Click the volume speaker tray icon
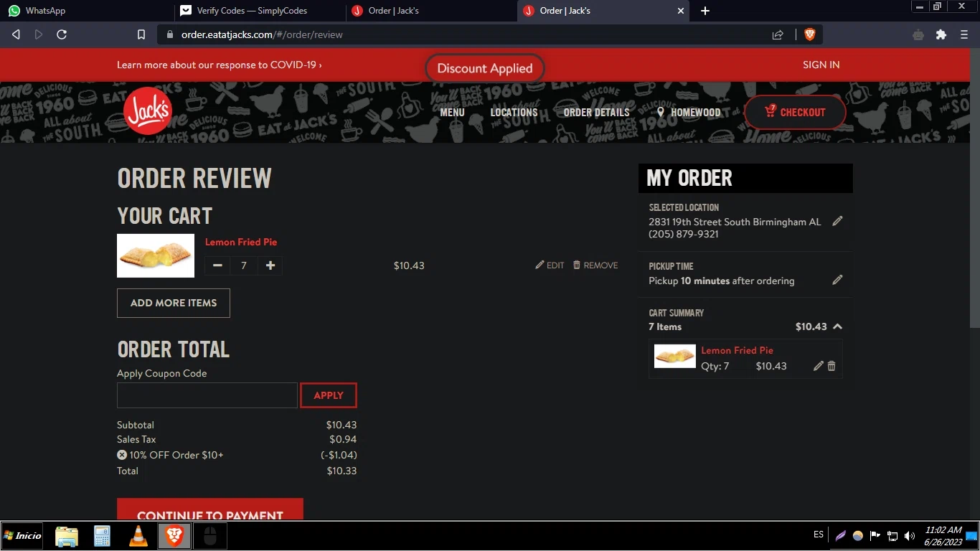The width and height of the screenshot is (980, 551). (x=910, y=536)
